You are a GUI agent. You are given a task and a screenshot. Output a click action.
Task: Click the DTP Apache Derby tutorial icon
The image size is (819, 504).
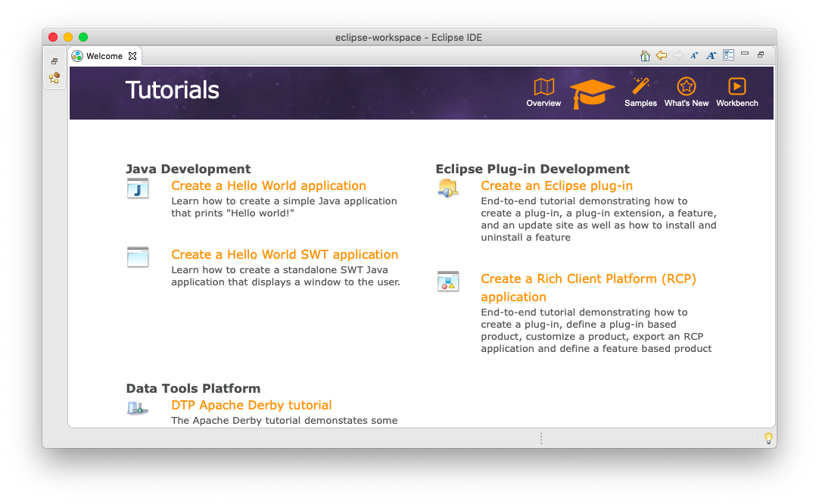tap(138, 408)
